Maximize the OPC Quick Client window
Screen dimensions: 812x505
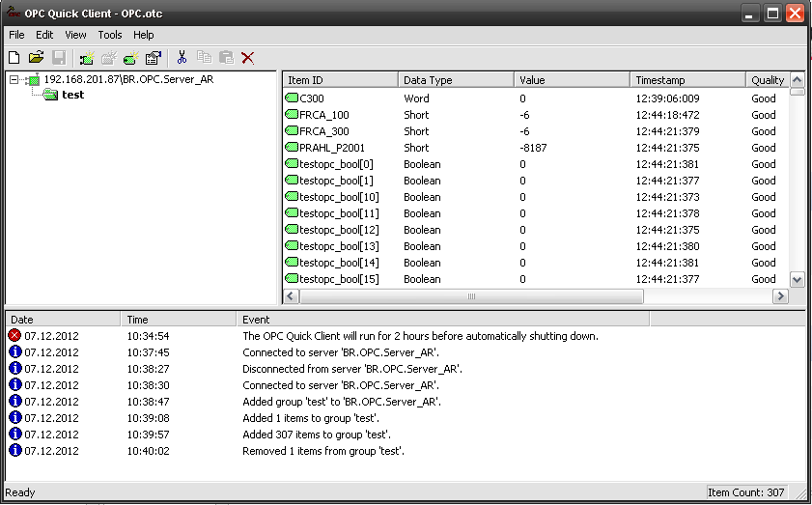coord(772,13)
